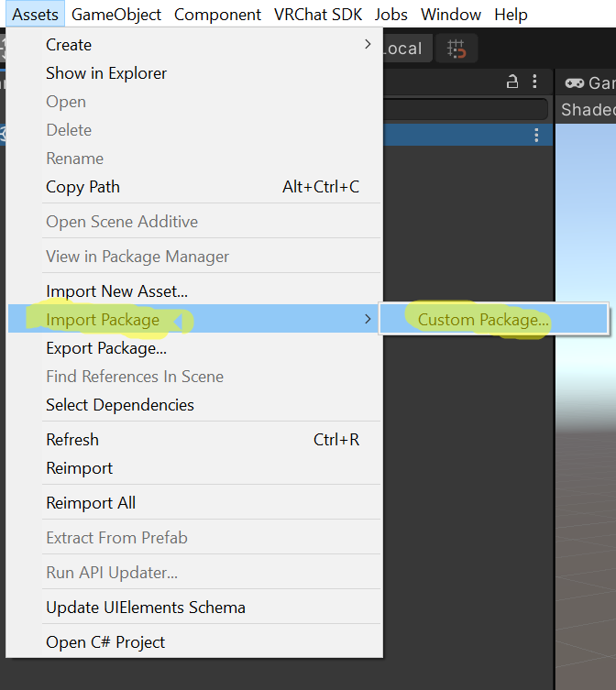Open the VRChat SDK menu
The width and height of the screenshot is (616, 690).
[x=318, y=15]
